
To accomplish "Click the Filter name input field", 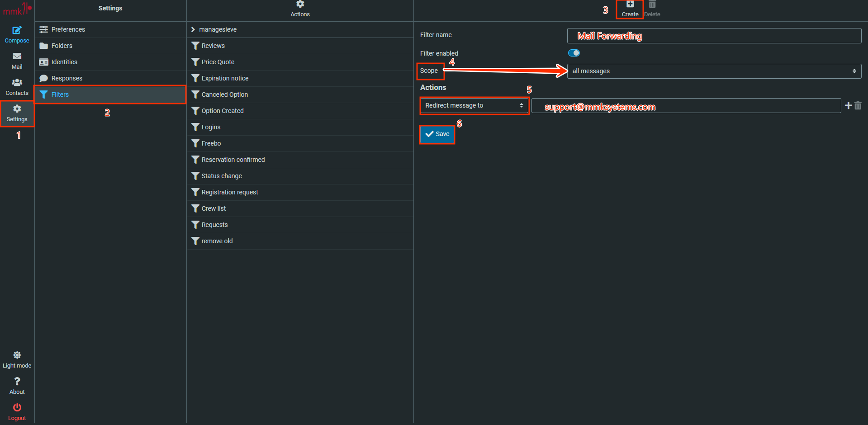I will point(714,36).
